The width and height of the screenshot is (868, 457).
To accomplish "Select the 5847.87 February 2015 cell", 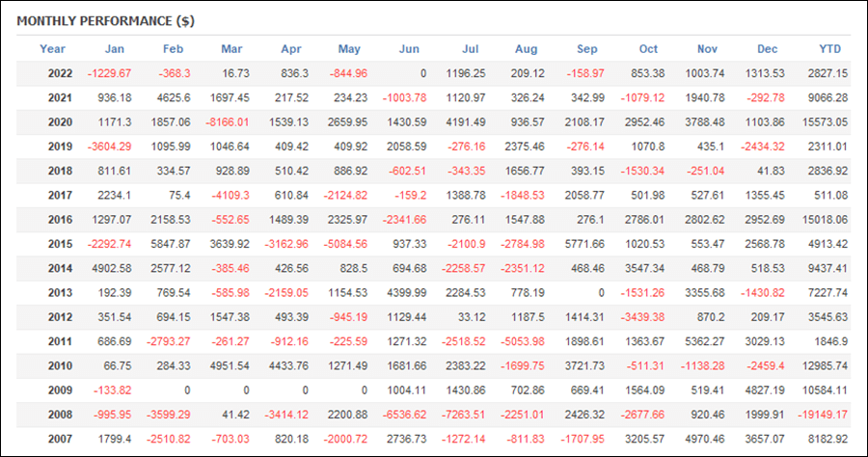I will click(171, 244).
